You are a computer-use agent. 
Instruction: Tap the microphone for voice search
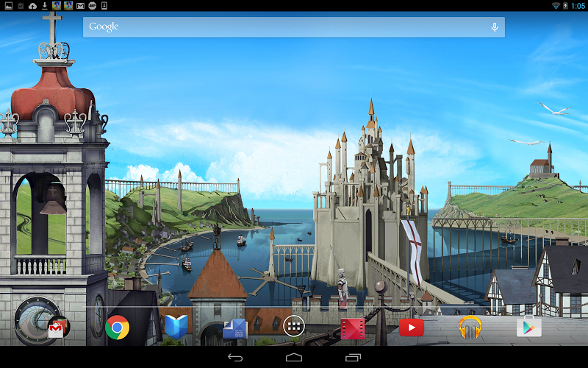click(x=495, y=27)
